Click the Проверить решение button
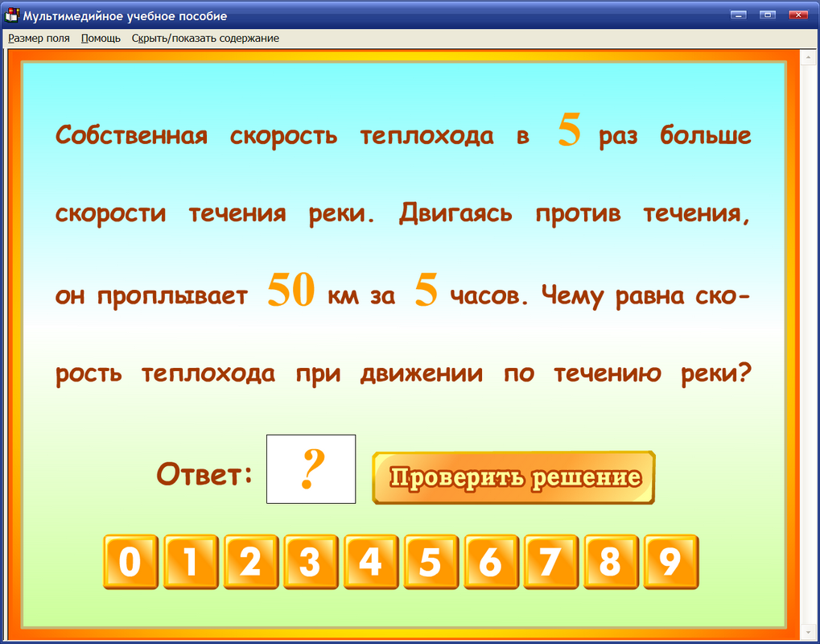This screenshot has height=644, width=820. pos(513,477)
